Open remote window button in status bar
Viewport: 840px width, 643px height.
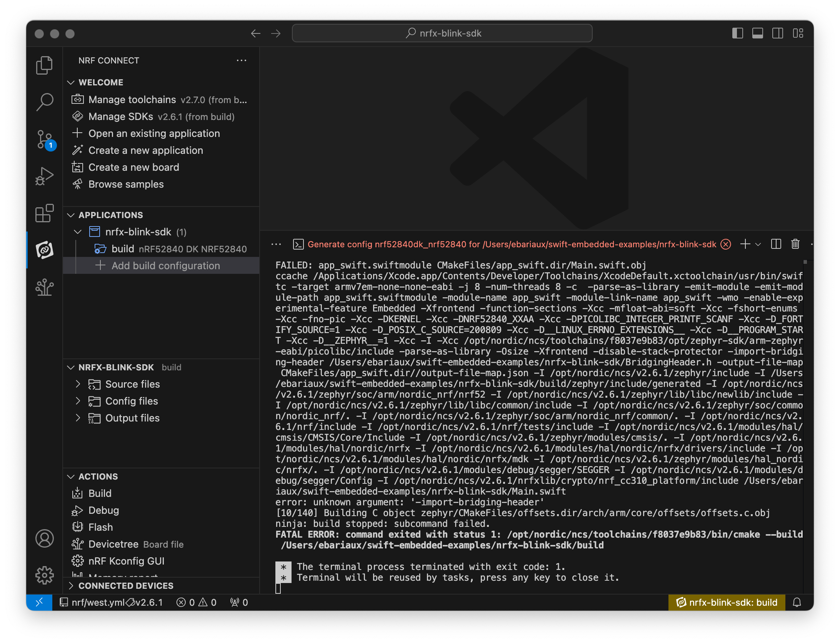point(39,602)
